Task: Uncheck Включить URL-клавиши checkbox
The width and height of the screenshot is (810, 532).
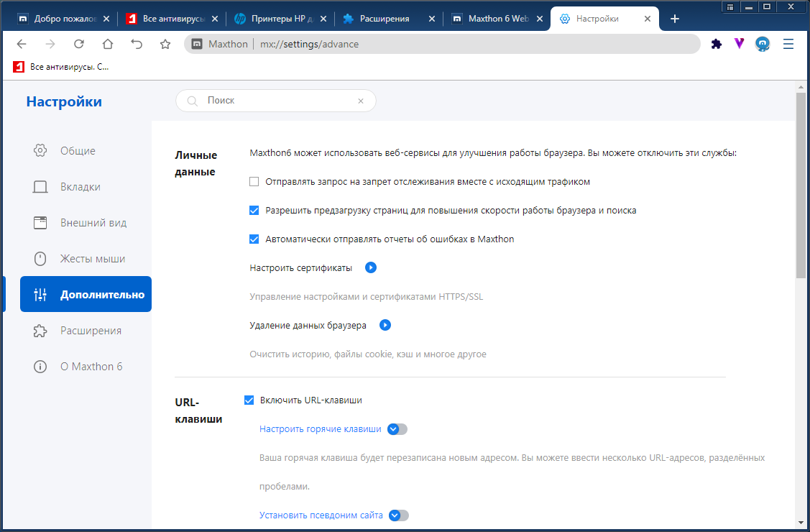Action: [249, 400]
